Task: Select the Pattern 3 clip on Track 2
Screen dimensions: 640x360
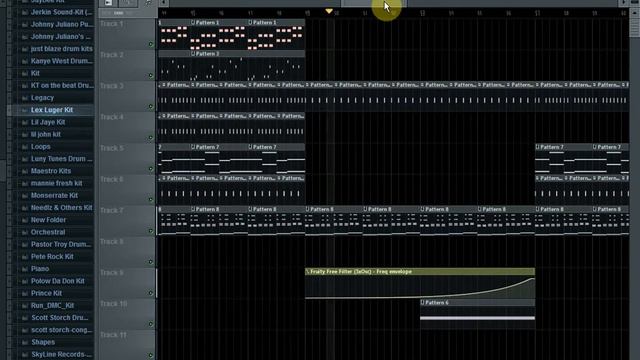Action: coord(248,65)
